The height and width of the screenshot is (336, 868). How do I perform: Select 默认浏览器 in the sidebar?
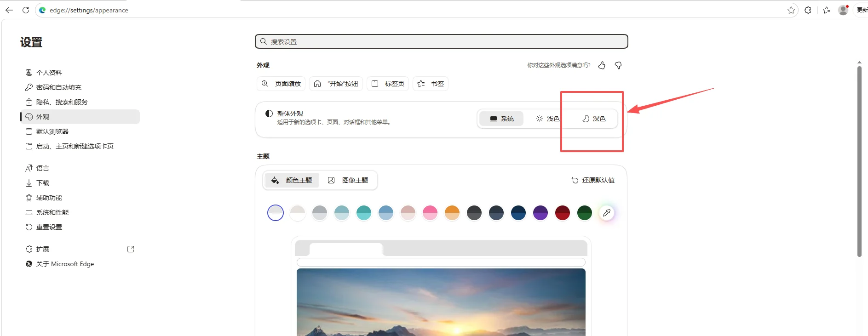pyautogui.click(x=80, y=131)
